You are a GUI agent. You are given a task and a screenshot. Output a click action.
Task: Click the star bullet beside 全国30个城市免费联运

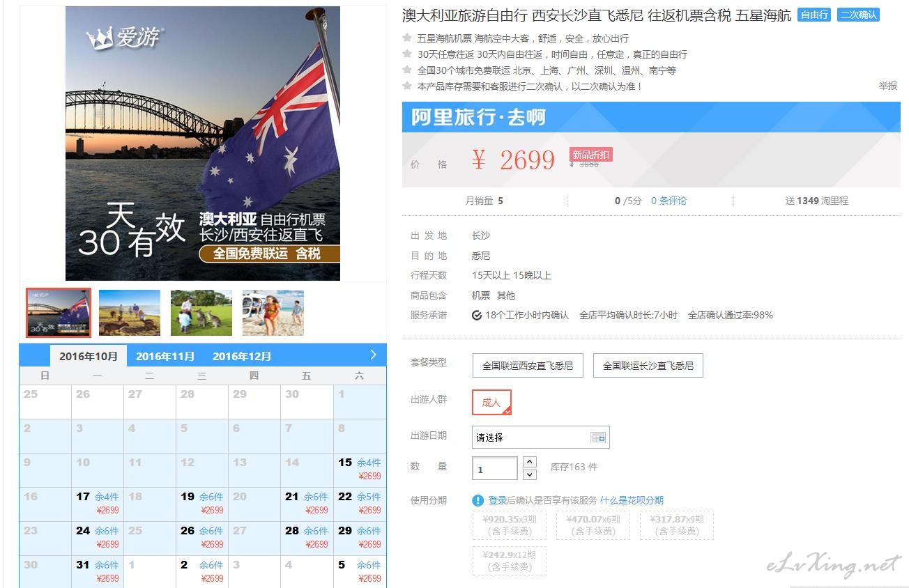[x=407, y=70]
